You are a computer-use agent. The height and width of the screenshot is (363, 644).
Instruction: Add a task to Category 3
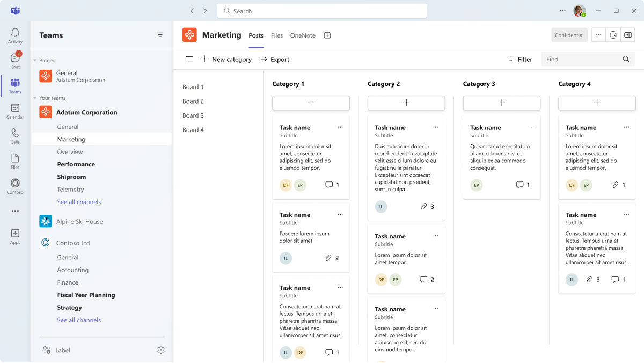pos(501,103)
